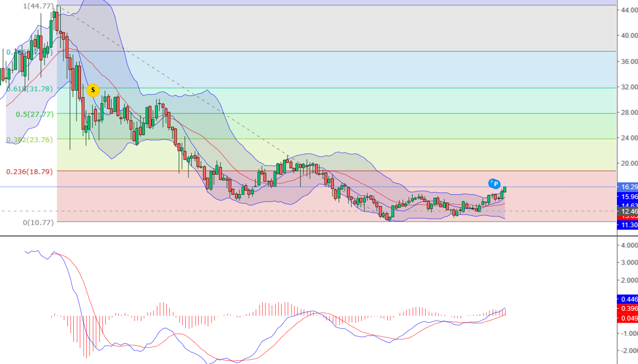Click the 4.000 MACD axis label
This screenshot has width=638, height=364.
point(630,245)
